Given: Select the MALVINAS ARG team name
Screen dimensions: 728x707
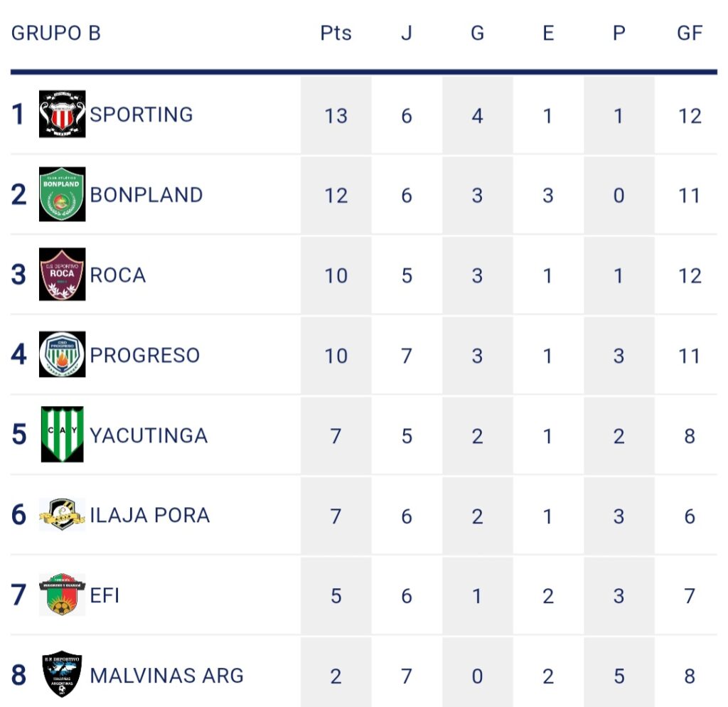Looking at the screenshot, I should tap(167, 675).
